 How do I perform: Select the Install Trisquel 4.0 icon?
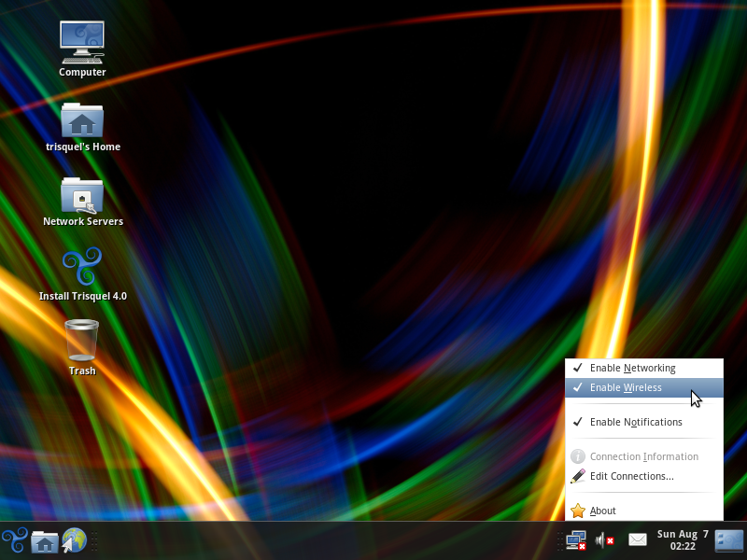[x=82, y=269]
